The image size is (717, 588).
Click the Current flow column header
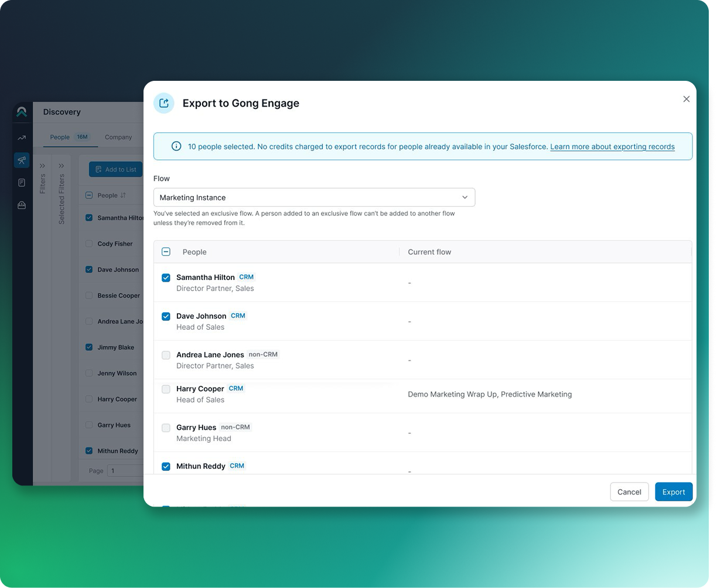pyautogui.click(x=429, y=252)
